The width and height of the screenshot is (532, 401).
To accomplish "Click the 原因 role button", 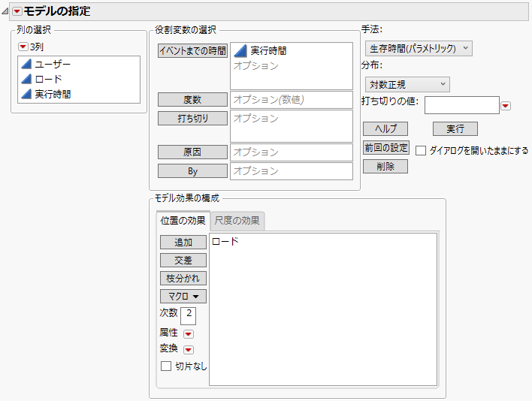I will tap(192, 152).
